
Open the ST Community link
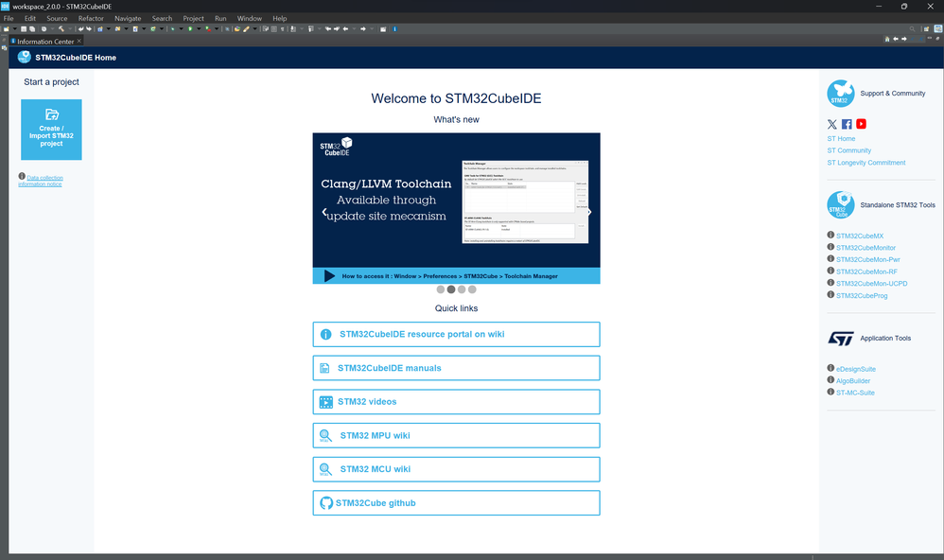(848, 150)
